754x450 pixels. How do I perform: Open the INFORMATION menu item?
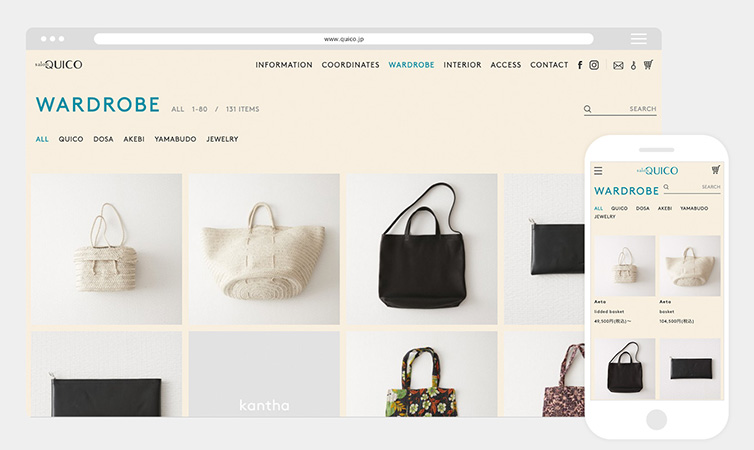tap(284, 65)
